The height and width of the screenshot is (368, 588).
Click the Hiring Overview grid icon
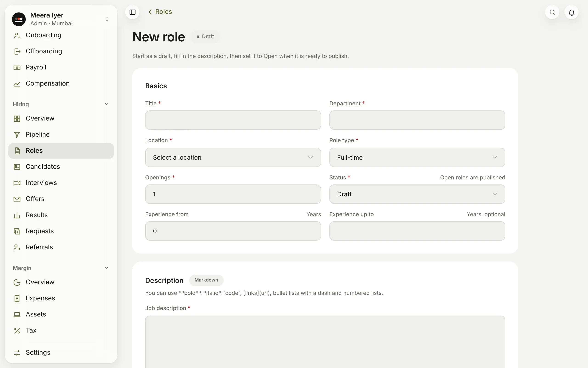(17, 118)
